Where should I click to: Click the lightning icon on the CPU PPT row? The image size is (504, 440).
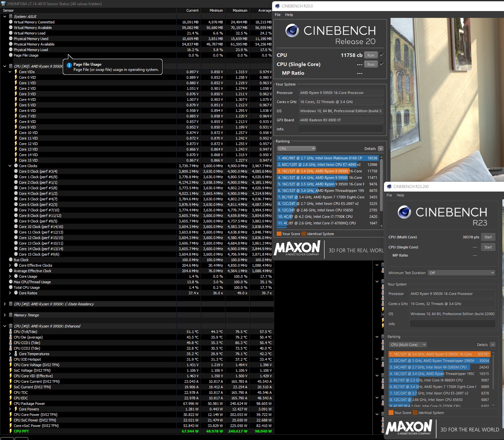point(11,431)
